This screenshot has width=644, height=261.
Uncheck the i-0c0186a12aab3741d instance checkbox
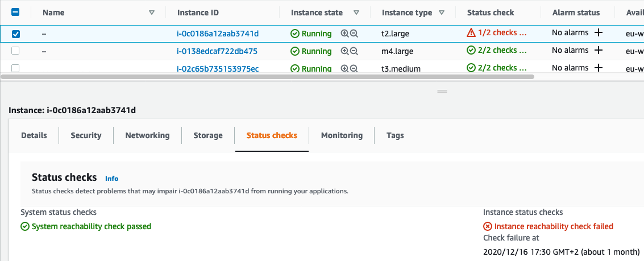coord(16,34)
